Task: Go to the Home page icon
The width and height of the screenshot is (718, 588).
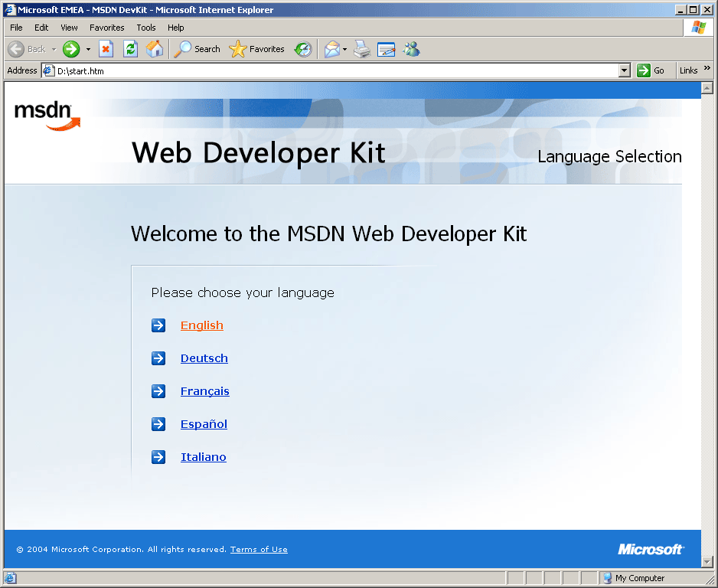Action: pyautogui.click(x=155, y=49)
